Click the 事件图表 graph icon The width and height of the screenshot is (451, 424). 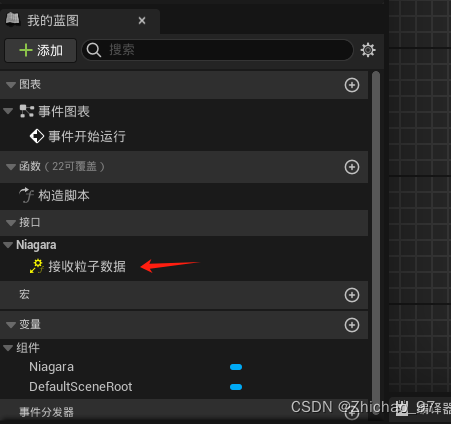(x=27, y=111)
